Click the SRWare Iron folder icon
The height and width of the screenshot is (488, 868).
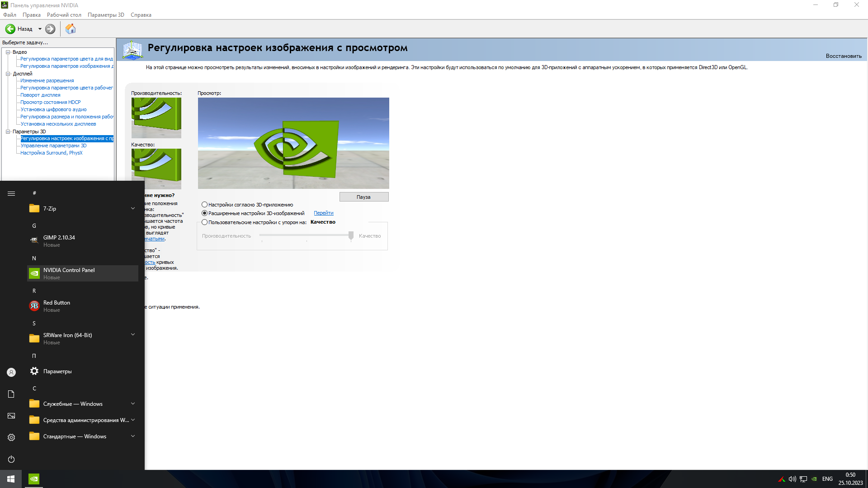(x=34, y=338)
